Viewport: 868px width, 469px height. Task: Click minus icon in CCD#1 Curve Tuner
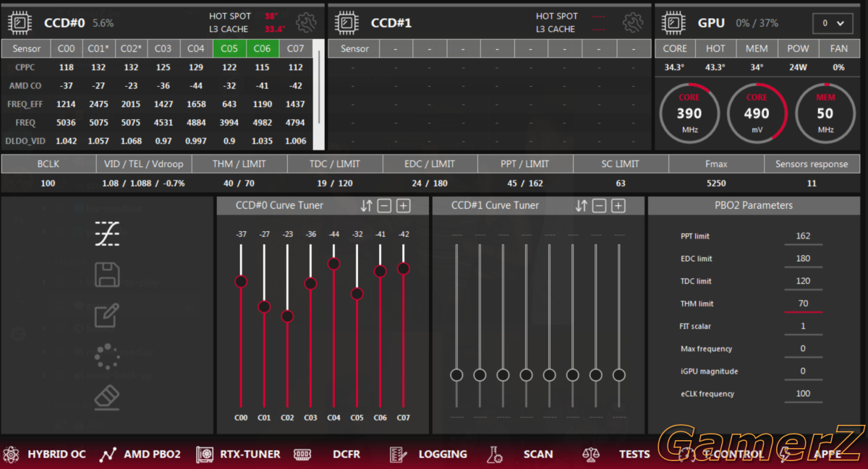(x=599, y=206)
